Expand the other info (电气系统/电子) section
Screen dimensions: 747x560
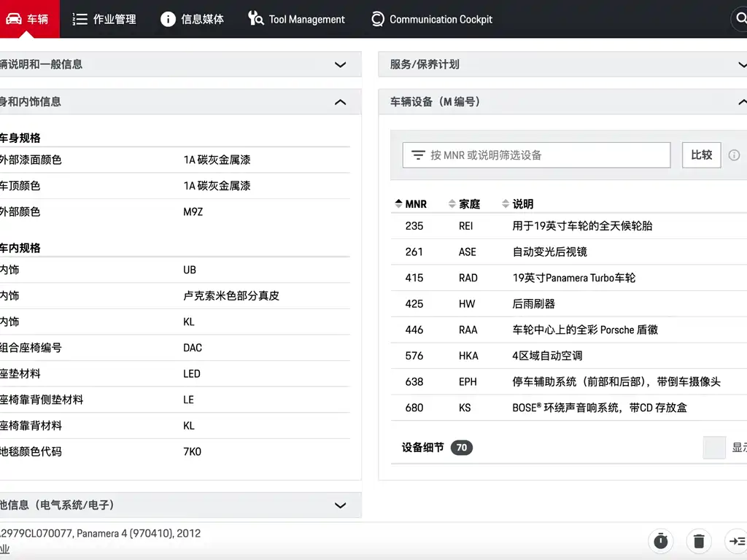pos(340,505)
